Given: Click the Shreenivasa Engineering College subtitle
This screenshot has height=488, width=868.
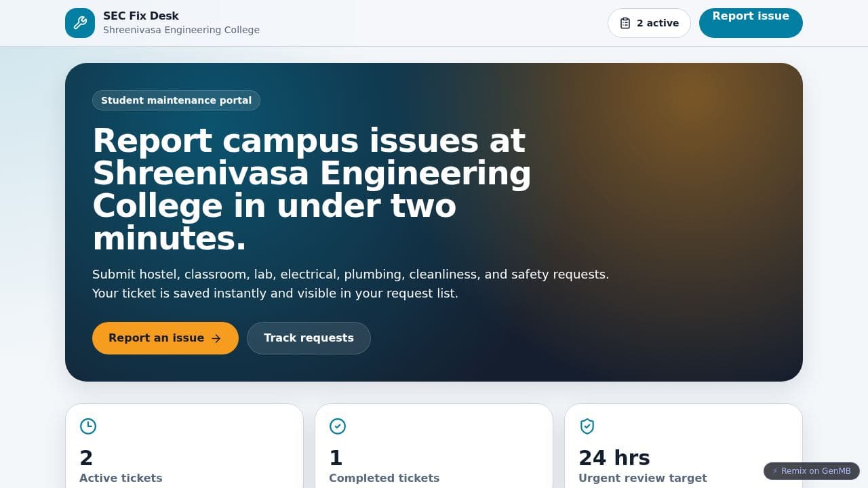Looking at the screenshot, I should pyautogui.click(x=181, y=30).
